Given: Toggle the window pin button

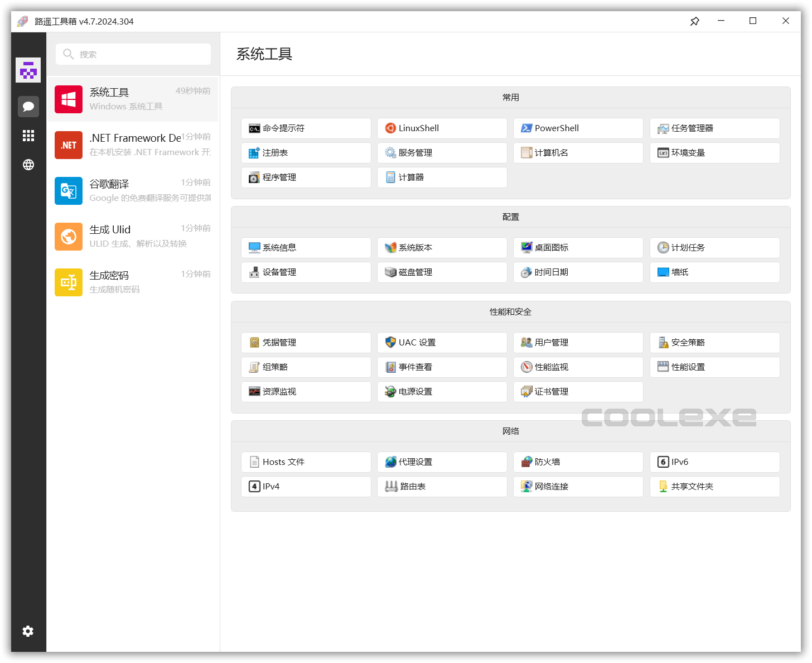Looking at the screenshot, I should 694,21.
